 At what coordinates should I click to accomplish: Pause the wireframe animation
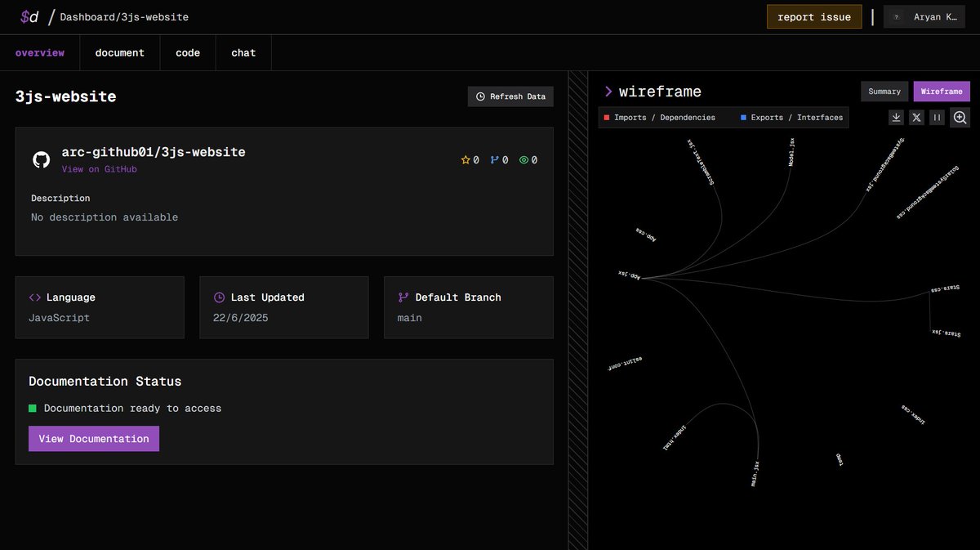coord(937,118)
